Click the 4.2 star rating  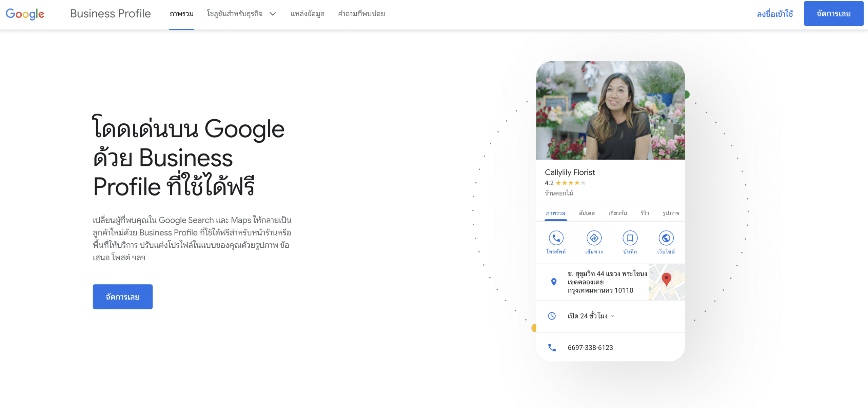pos(565,183)
